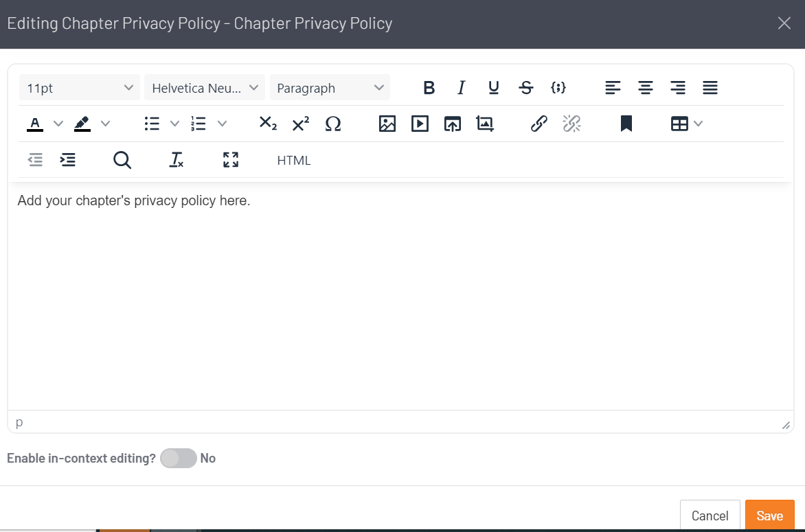Expand highlight color options arrow
The width and height of the screenshot is (805, 532).
coord(106,124)
